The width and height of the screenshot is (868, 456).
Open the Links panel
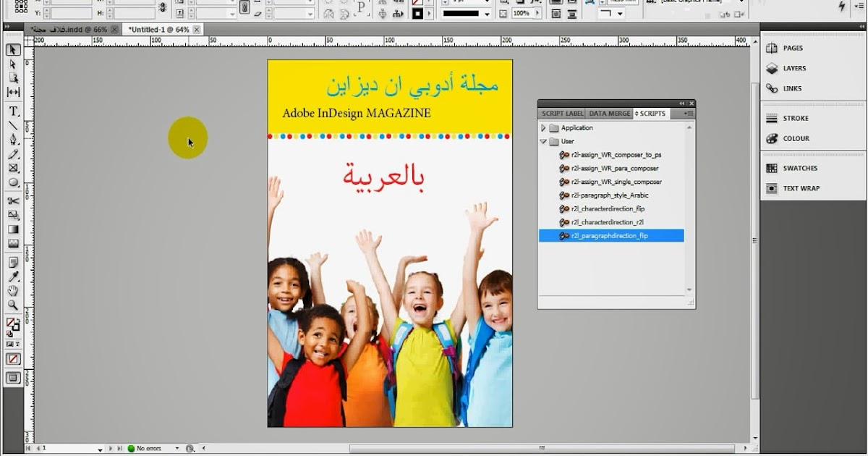[791, 88]
